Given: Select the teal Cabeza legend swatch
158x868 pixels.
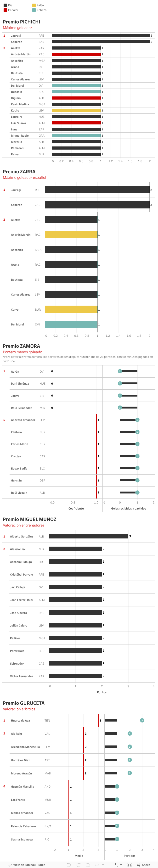Looking at the screenshot, I should click(34, 10).
